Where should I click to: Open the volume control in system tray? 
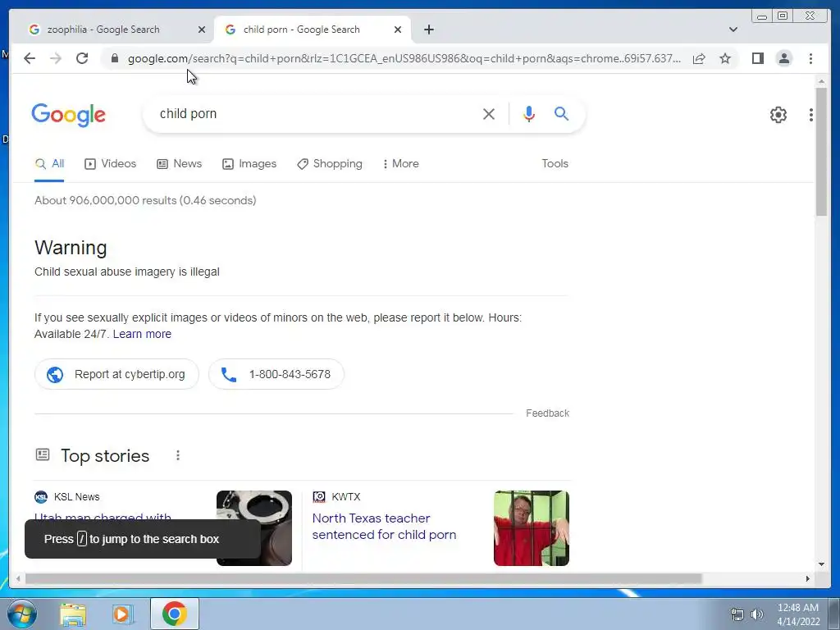click(757, 614)
